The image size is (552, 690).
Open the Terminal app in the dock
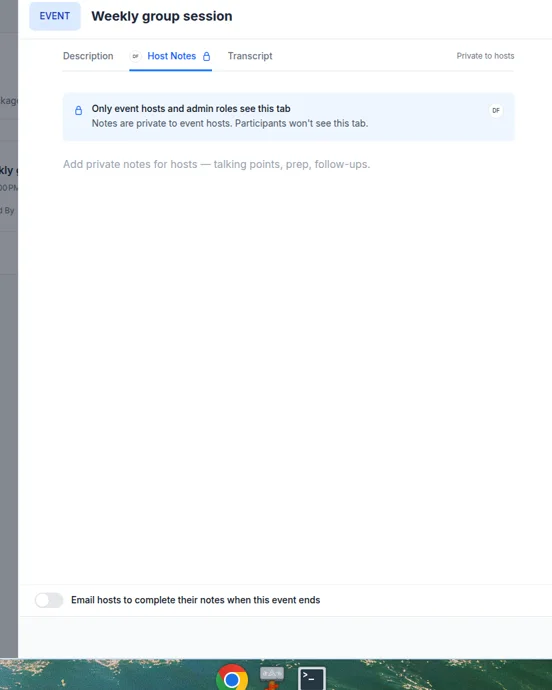coord(312,678)
